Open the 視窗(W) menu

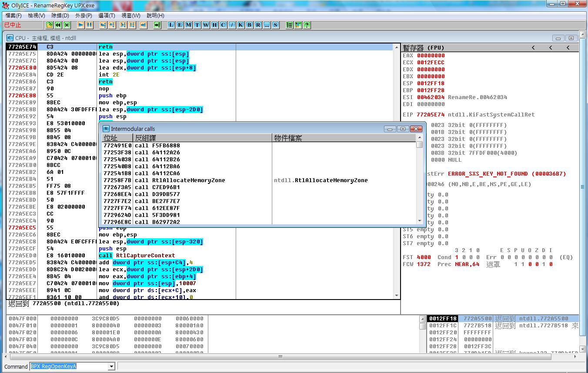coord(130,15)
